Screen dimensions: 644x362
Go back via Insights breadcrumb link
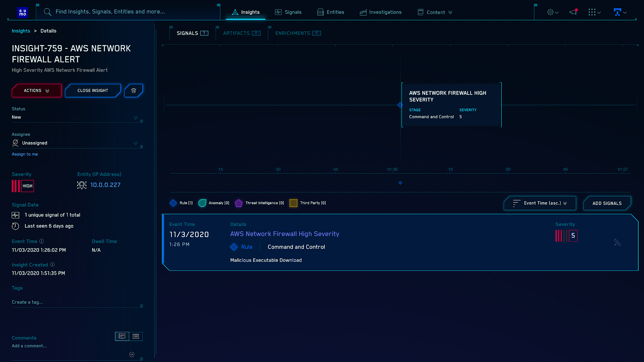coord(21,31)
